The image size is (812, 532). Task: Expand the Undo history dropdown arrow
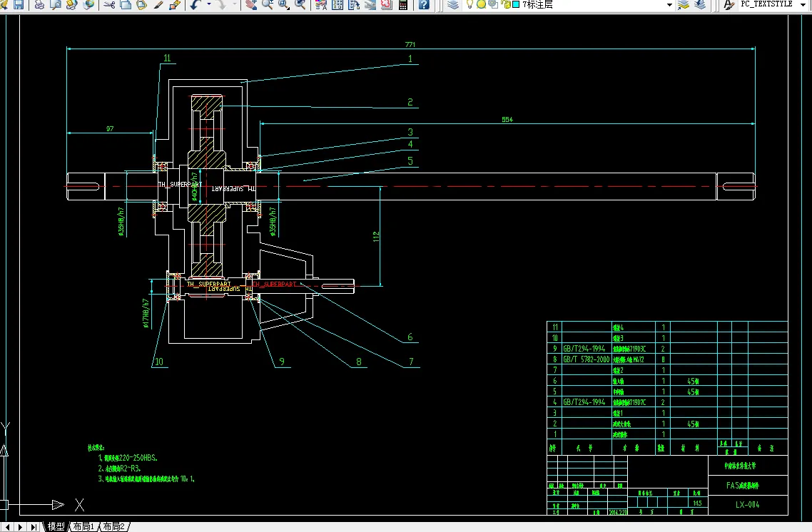[x=209, y=5]
